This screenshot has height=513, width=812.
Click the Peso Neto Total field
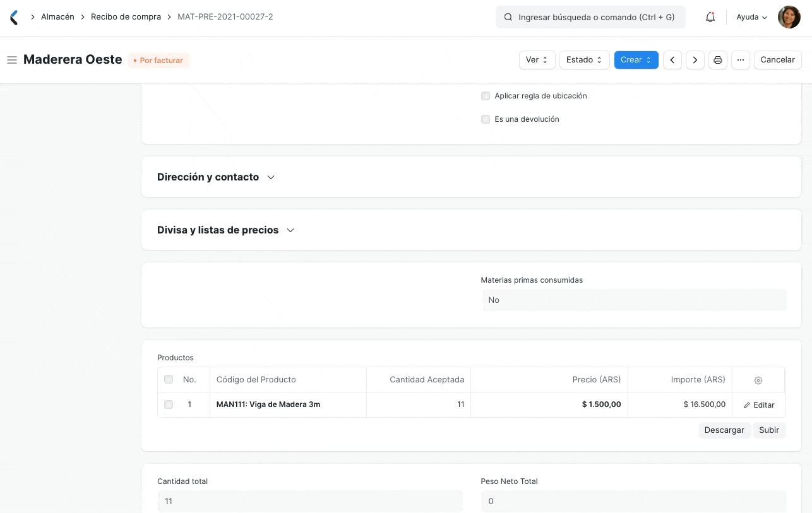click(x=634, y=501)
